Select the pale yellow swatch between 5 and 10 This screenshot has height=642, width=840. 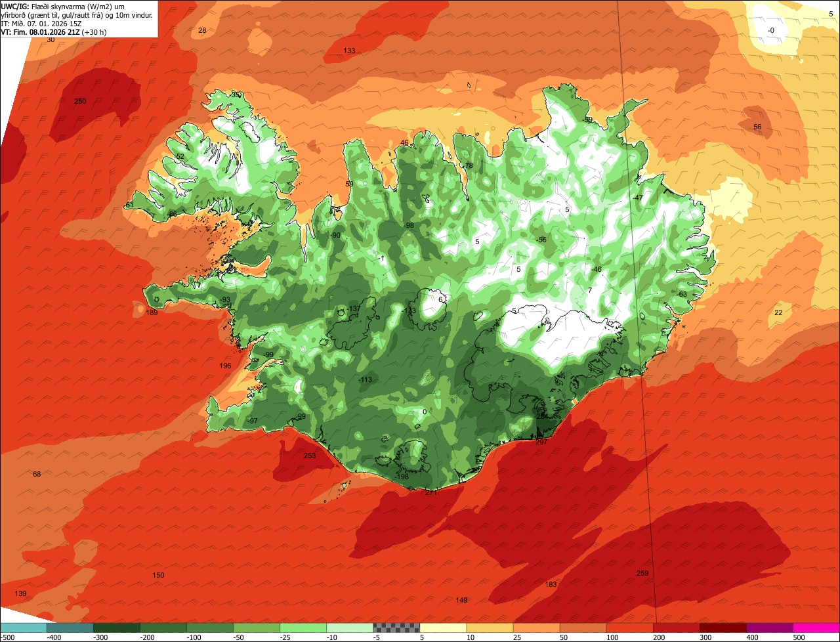point(442,628)
